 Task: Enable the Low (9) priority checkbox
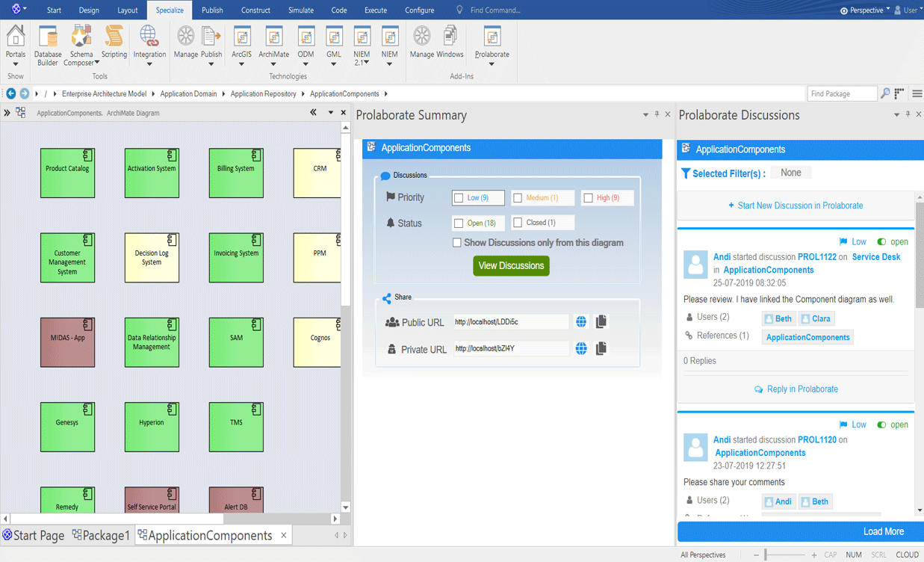[x=459, y=198]
